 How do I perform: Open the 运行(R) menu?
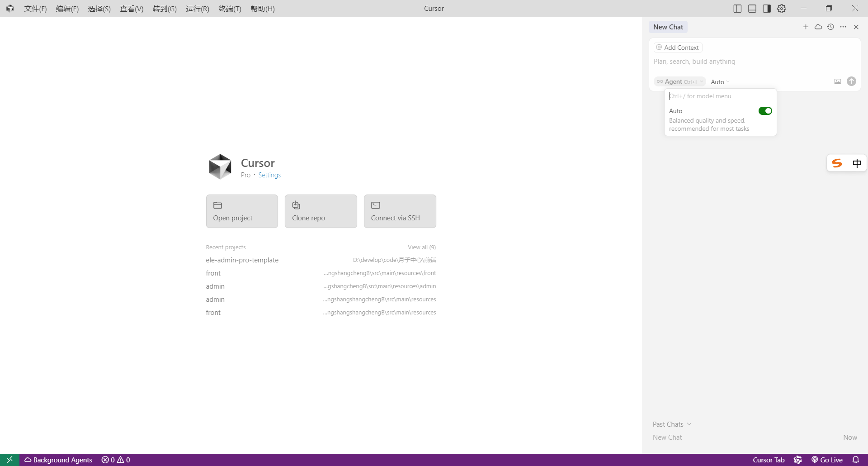198,9
